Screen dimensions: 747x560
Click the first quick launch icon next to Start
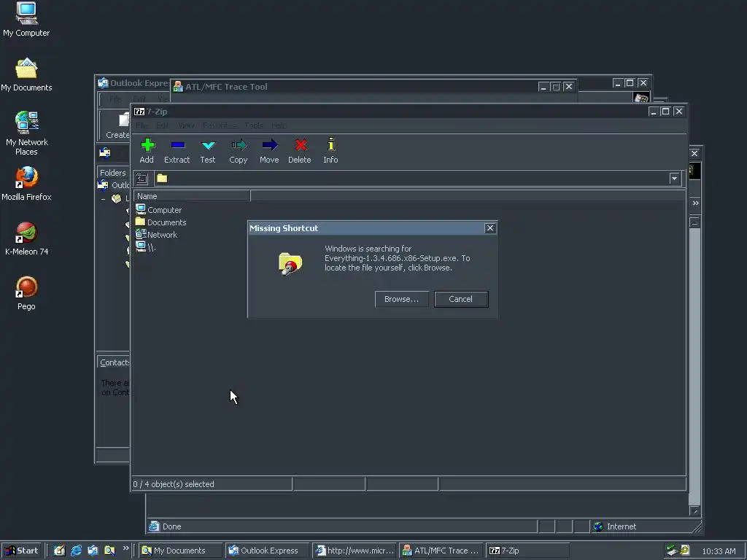point(59,551)
